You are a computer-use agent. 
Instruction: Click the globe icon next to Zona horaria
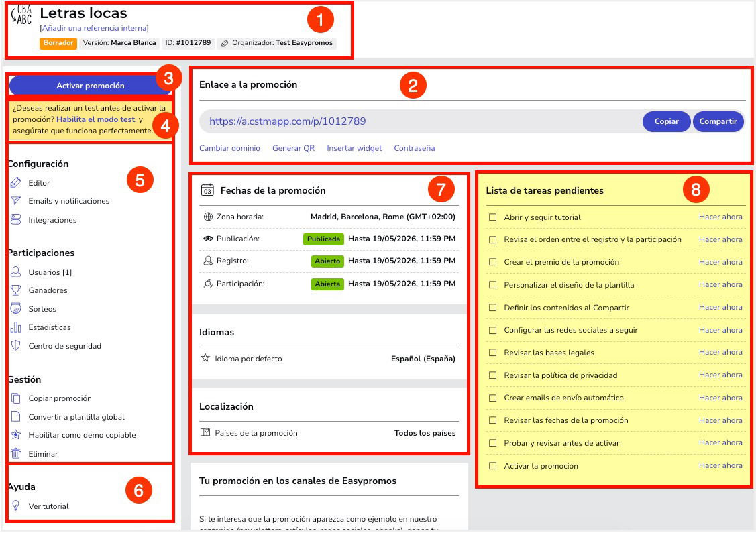click(208, 217)
